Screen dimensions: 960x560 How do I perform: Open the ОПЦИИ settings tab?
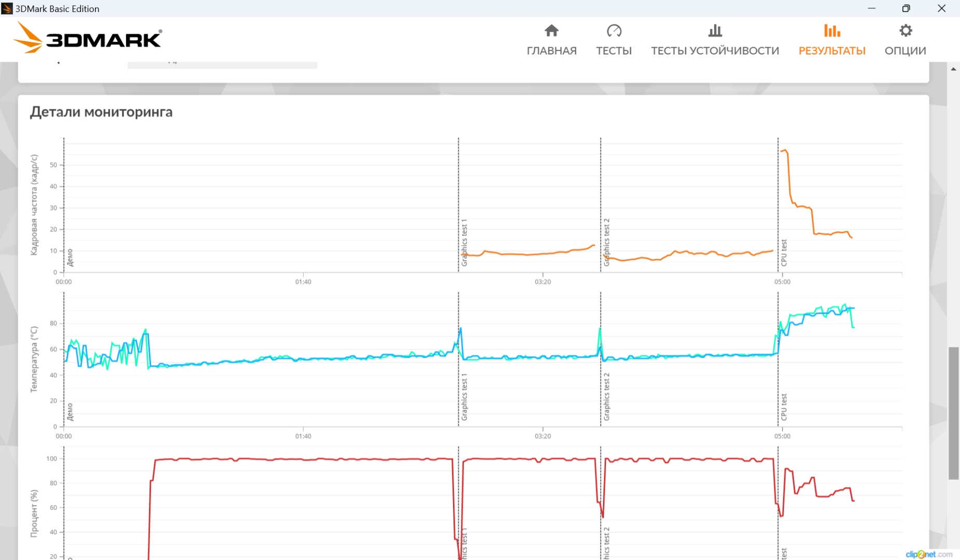point(906,40)
